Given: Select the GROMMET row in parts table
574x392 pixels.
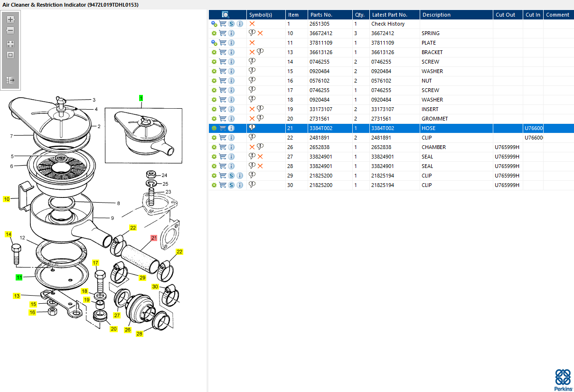Looking at the screenshot, I should (391, 119).
